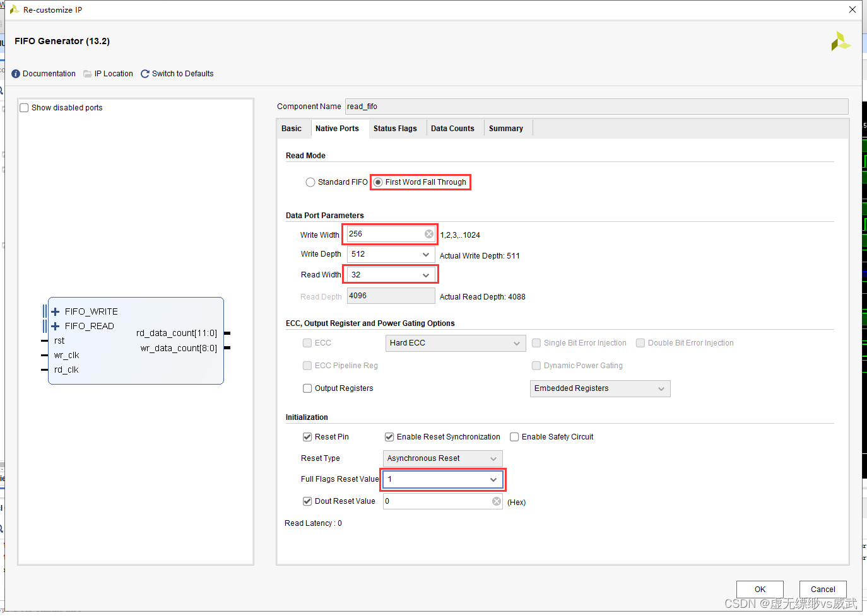The width and height of the screenshot is (867, 616).
Task: Confirm settings with OK button
Action: (760, 590)
